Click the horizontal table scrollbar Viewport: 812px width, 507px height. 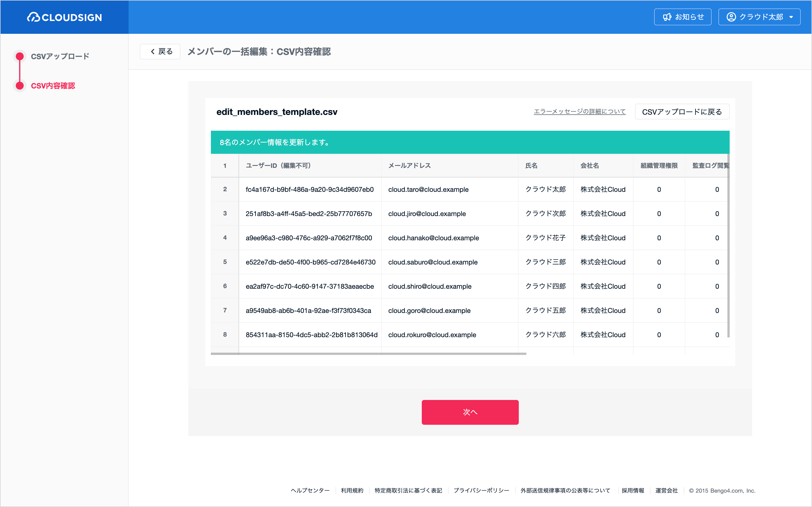[x=369, y=354]
